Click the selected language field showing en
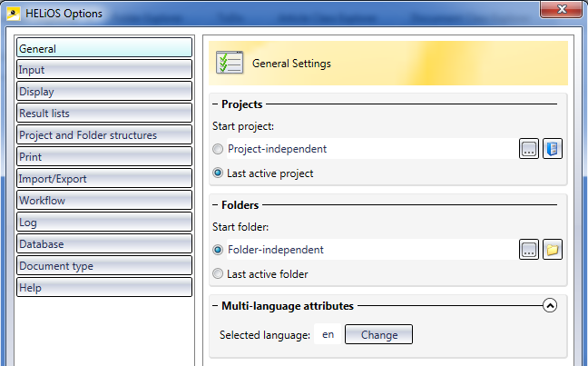This screenshot has width=588, height=366. (328, 334)
